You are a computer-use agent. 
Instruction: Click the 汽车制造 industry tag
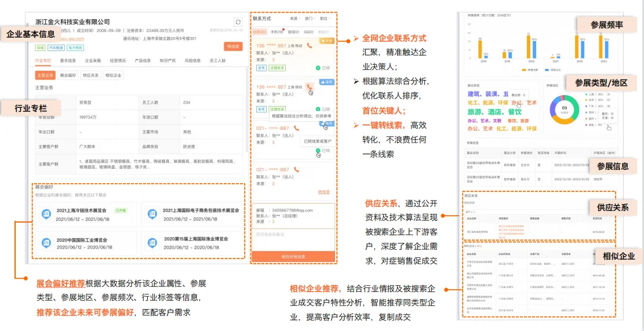56,48
